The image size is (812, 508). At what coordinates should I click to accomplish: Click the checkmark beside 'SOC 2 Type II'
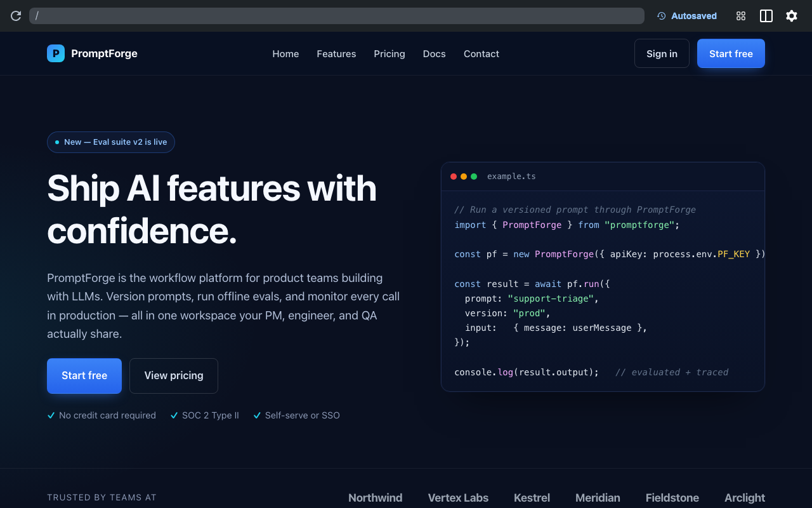point(174,415)
